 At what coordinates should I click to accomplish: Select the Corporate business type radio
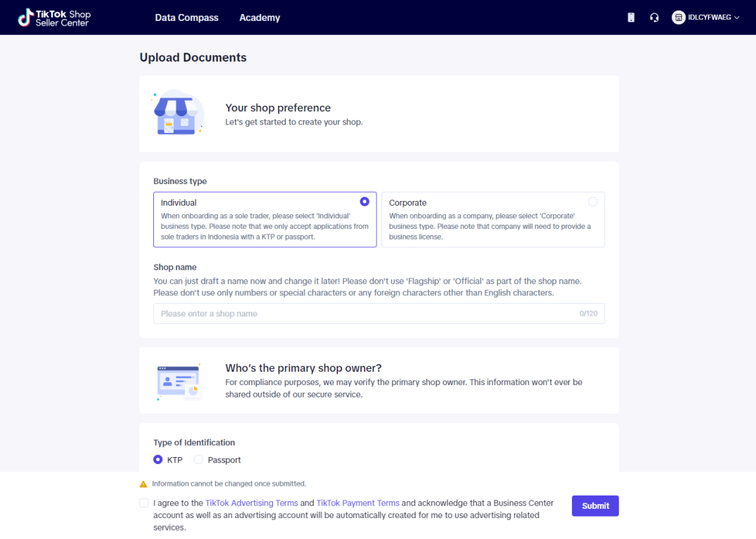[x=593, y=202]
